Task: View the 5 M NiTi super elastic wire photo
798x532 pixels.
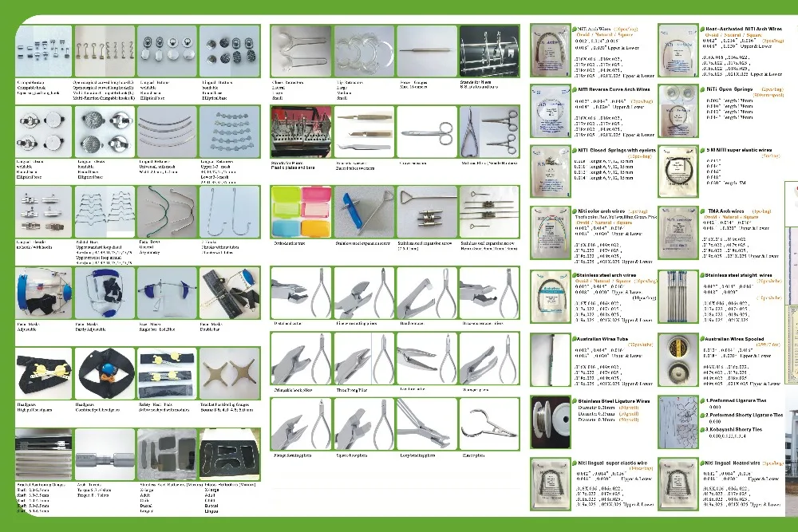Action: pos(678,172)
